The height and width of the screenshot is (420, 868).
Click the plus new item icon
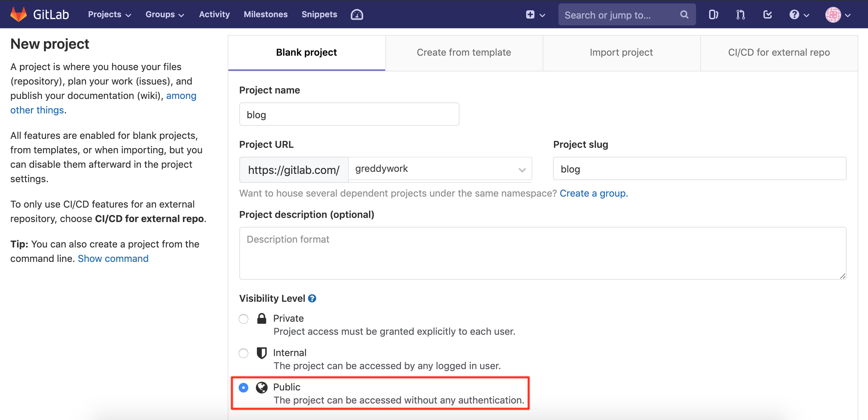530,14
